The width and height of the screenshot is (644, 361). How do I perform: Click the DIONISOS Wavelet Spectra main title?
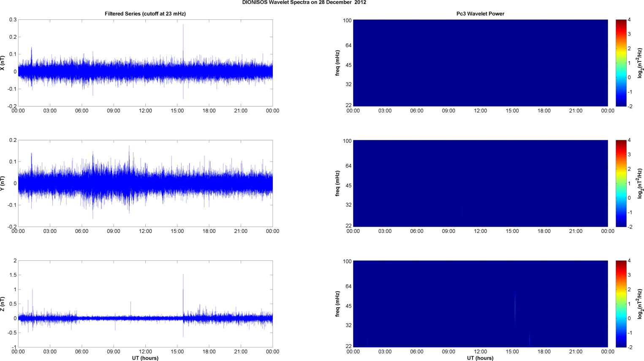[x=304, y=3]
